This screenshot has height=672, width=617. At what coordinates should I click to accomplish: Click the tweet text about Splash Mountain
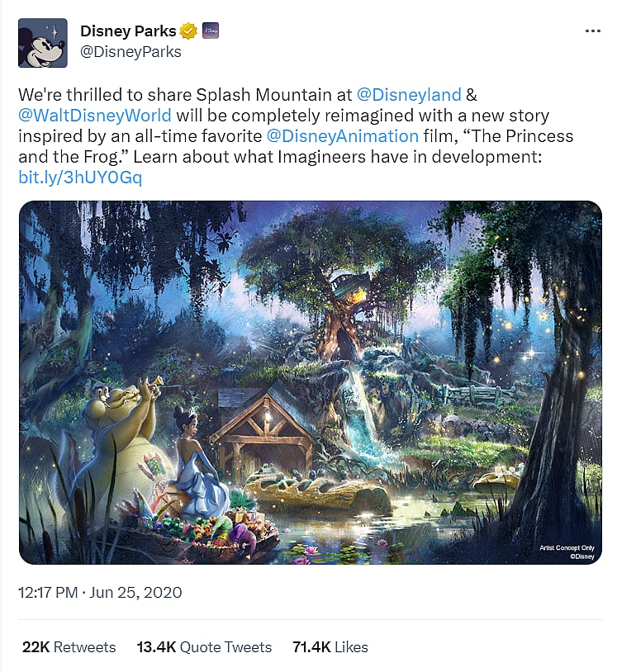pos(248,115)
